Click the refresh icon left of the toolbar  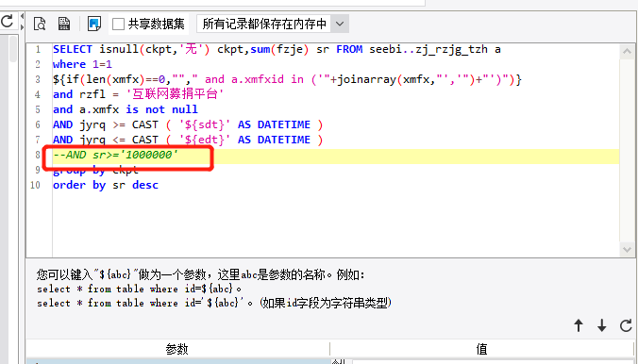(x=7, y=21)
